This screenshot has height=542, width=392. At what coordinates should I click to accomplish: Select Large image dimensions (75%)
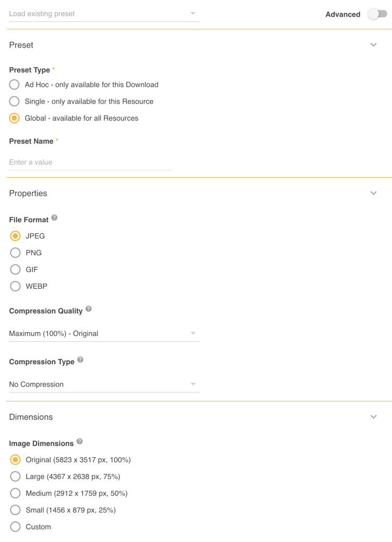click(x=16, y=477)
